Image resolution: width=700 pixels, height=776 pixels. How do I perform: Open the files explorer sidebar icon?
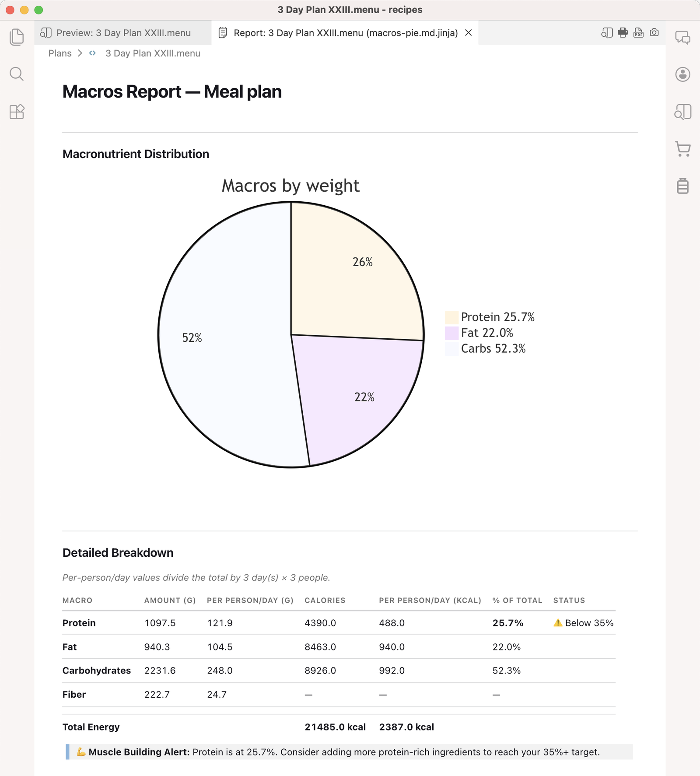17,37
